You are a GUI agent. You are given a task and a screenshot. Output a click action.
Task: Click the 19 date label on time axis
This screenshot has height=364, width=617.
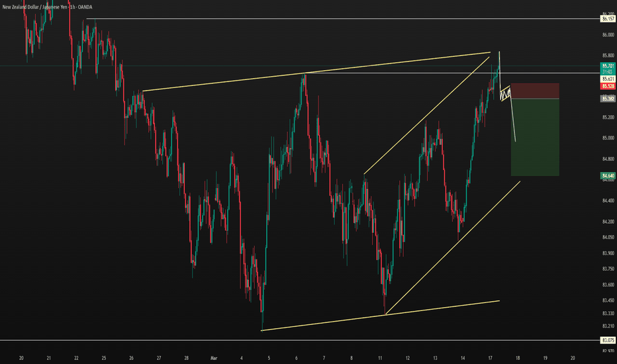pos(546,358)
